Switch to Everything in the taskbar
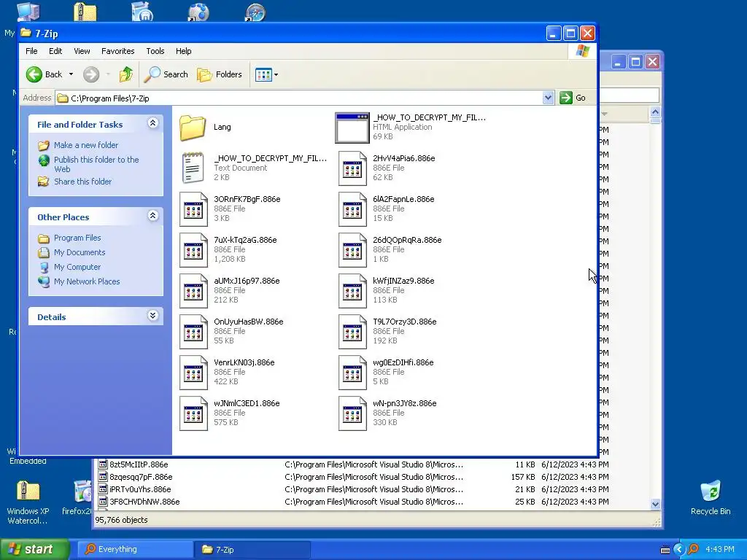Image resolution: width=747 pixels, height=560 pixels. (135, 550)
